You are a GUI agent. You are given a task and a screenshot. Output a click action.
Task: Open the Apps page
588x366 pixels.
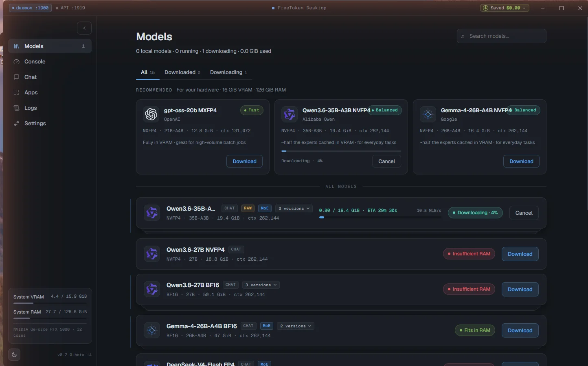[50, 93]
